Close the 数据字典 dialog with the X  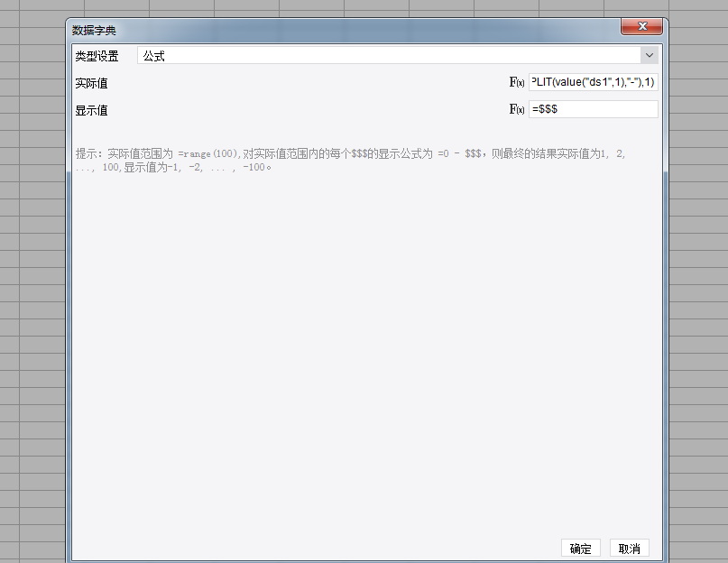641,26
